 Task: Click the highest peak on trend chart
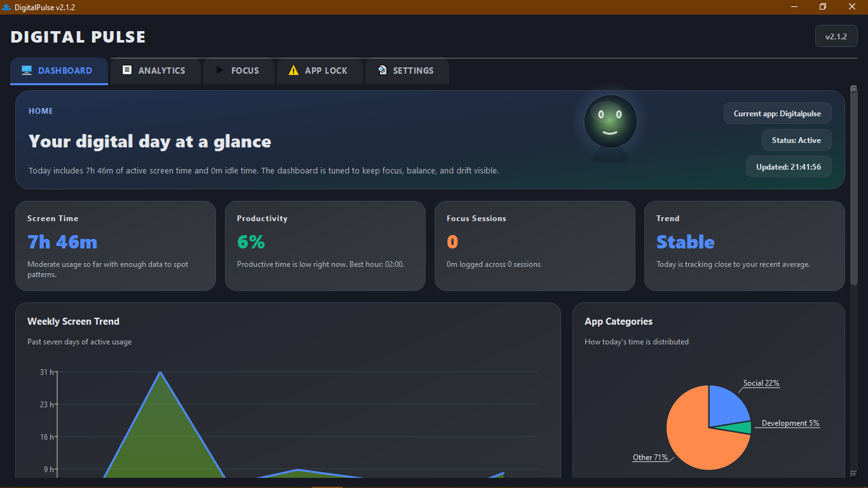[x=160, y=372]
